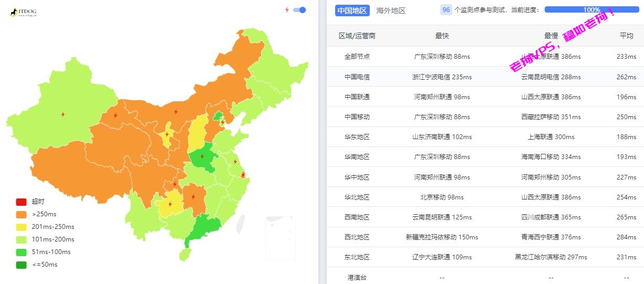Click the lightning marker on Xinjiang region
Screen dimensions: 644x284
coord(63,114)
